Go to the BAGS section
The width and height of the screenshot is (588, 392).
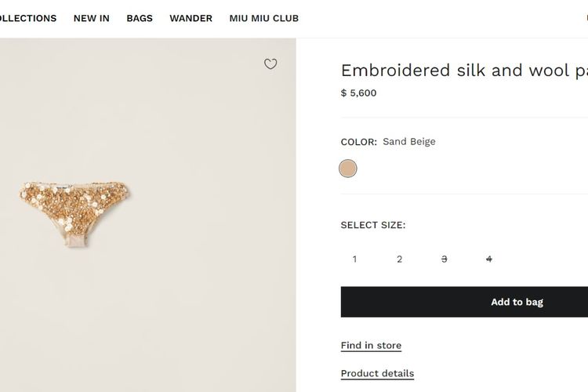pyautogui.click(x=140, y=18)
